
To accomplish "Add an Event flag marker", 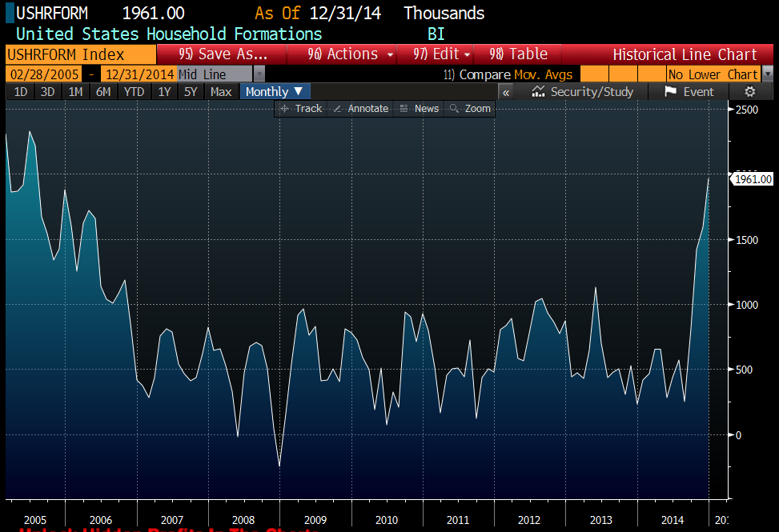I will (689, 91).
